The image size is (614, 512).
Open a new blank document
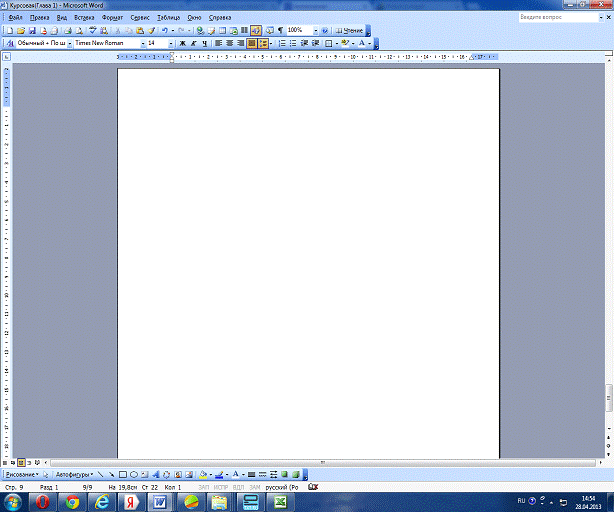tap(9, 31)
